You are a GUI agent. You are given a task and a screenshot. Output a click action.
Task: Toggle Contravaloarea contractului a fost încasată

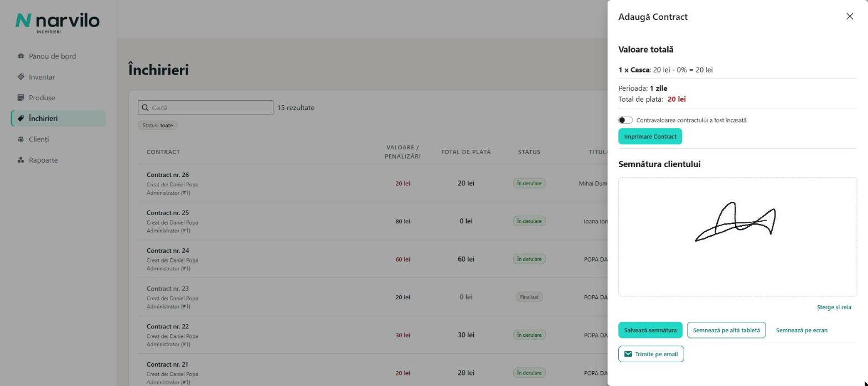pyautogui.click(x=625, y=120)
